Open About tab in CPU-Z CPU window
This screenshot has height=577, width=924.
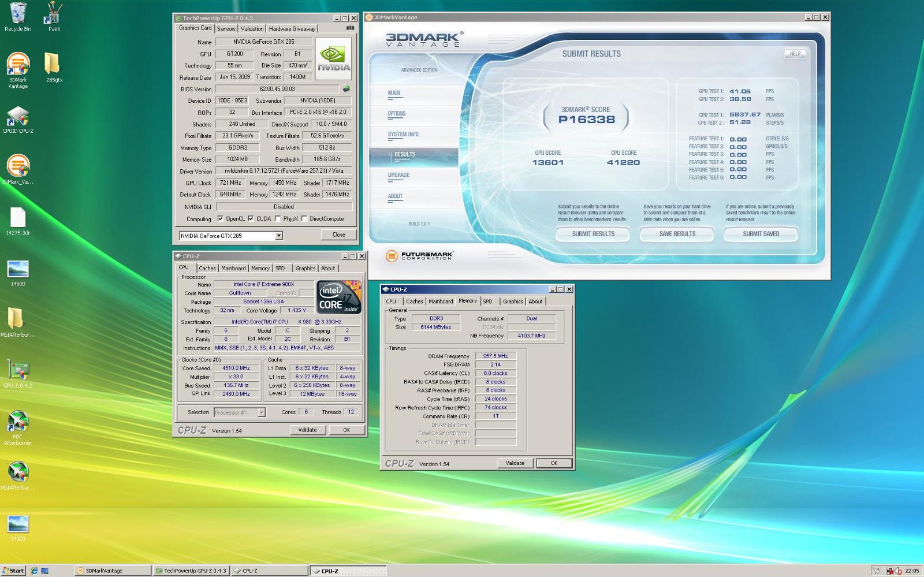[x=328, y=268]
